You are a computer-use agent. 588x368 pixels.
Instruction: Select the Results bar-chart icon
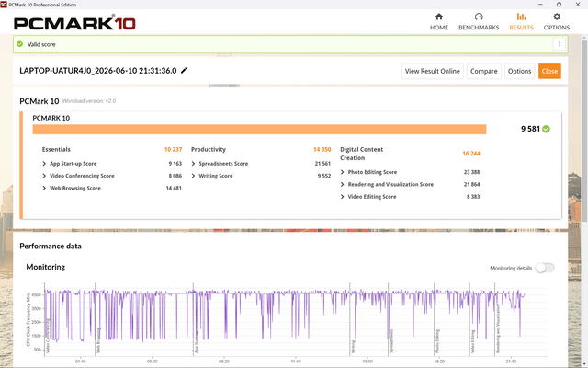(x=521, y=17)
